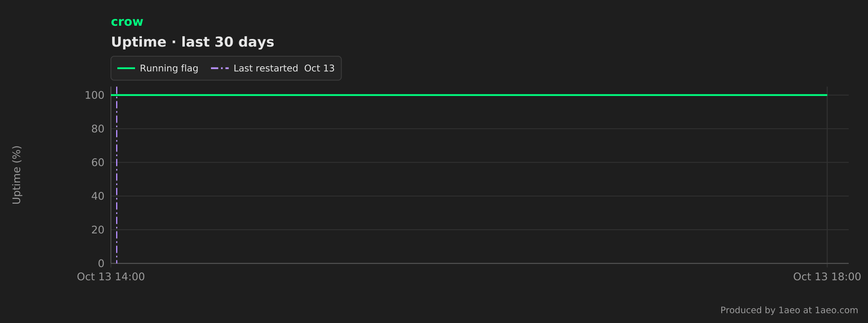Click the Oct 13 18:00 axis label
Screen dimensions: 868x323
pyautogui.click(x=827, y=277)
